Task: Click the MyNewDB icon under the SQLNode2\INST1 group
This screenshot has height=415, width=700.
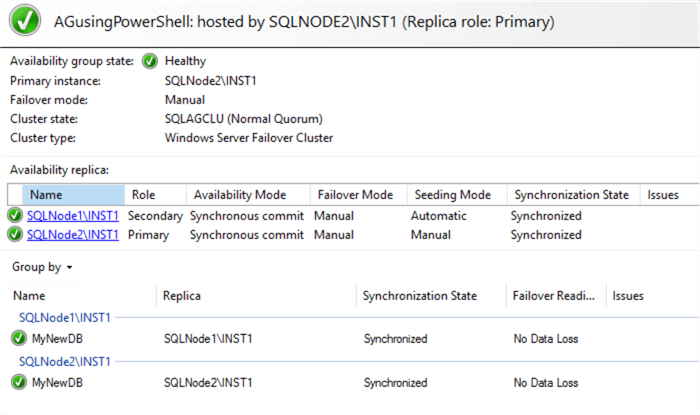Action: tap(18, 383)
